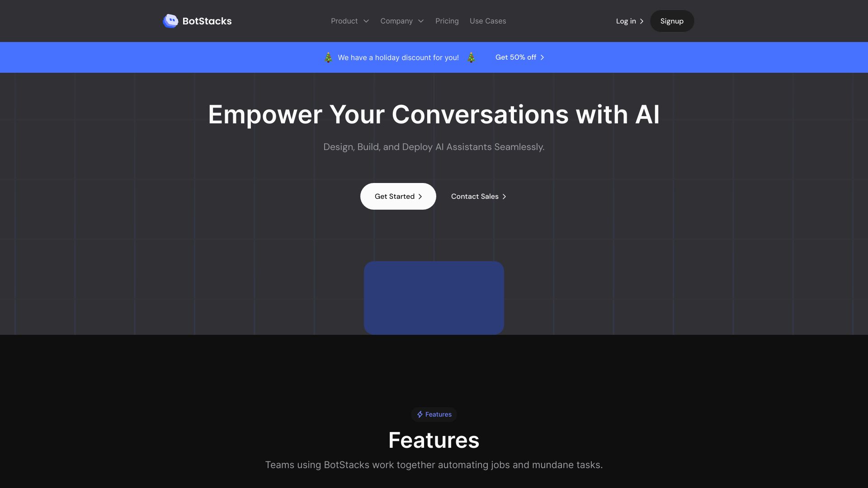Click the lightning bolt Features icon
The image size is (868, 488).
point(419,414)
